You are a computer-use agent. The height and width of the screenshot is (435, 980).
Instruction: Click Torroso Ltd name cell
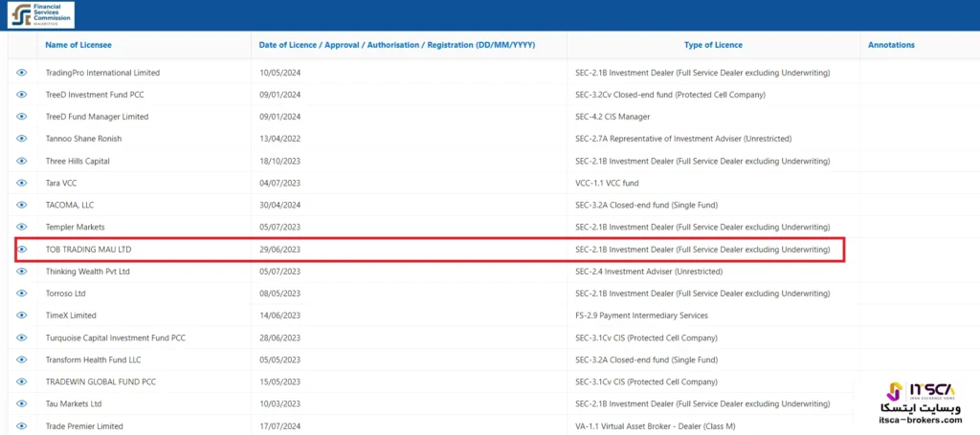[66, 294]
